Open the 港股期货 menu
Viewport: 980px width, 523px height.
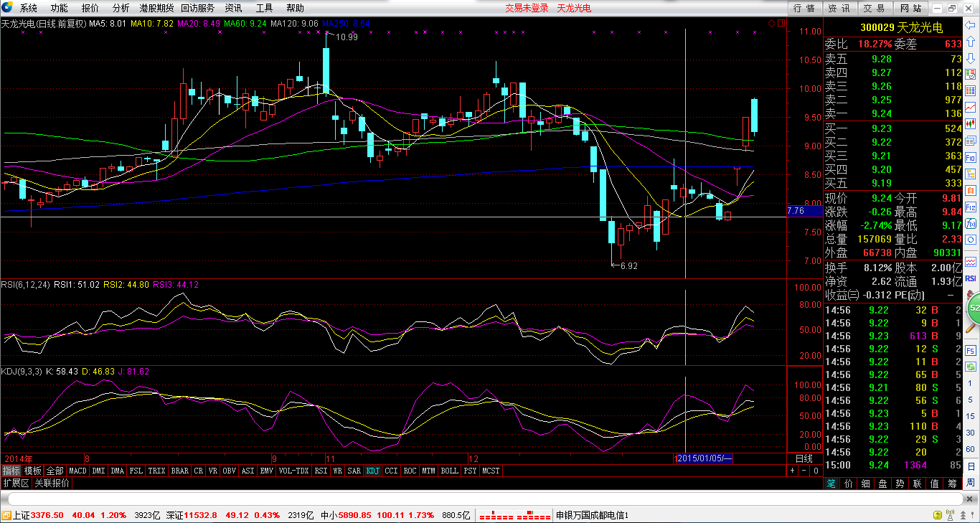(x=156, y=8)
